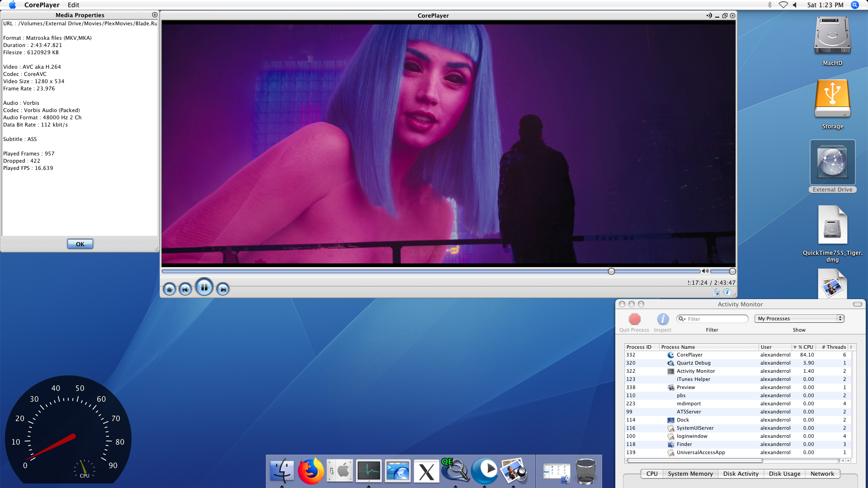Switch to the System Memory tab

pyautogui.click(x=690, y=474)
